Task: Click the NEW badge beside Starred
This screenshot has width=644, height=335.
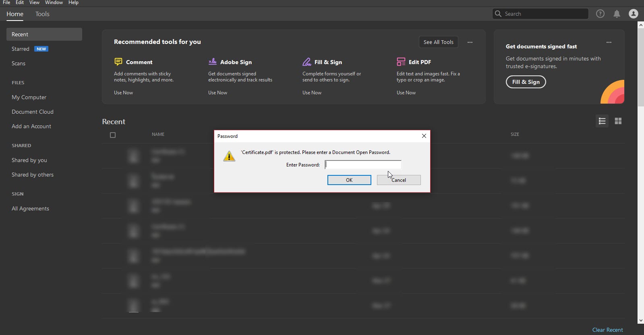Action: pyautogui.click(x=41, y=49)
